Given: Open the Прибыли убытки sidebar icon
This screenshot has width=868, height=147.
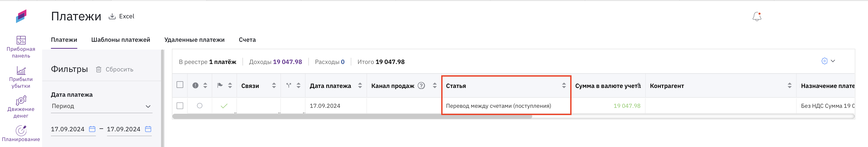Looking at the screenshot, I should pos(21,70).
